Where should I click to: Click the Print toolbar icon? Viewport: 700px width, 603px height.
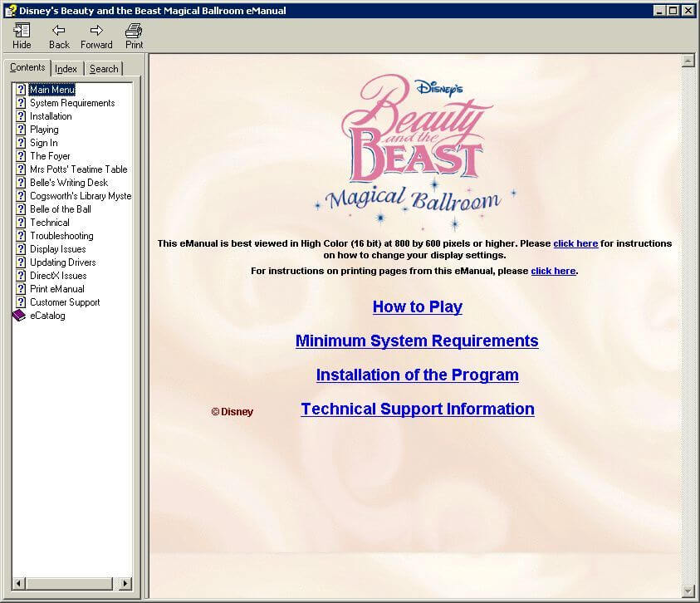click(x=134, y=31)
